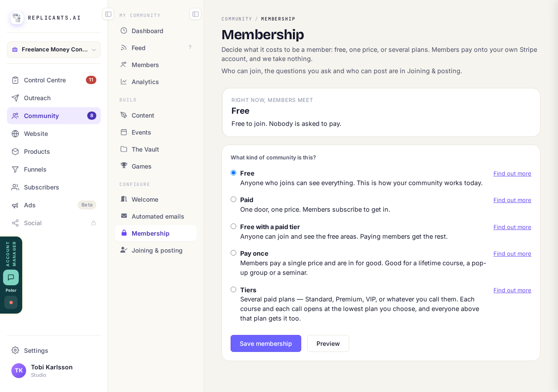
Task: Select the Pay once radio button
Action: point(234,253)
